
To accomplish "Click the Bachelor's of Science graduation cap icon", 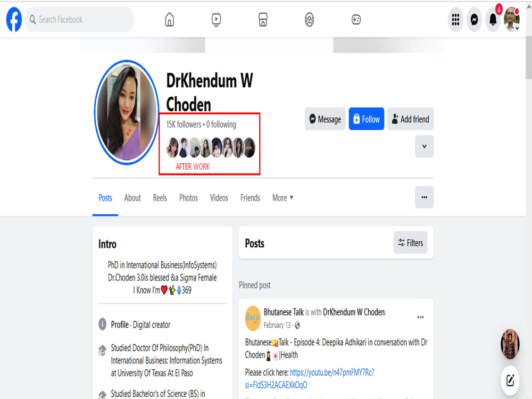I will [103, 395].
